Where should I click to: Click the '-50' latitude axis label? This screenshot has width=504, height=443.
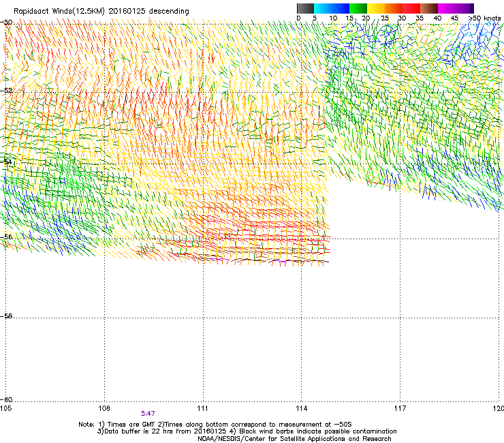[x=7, y=22]
